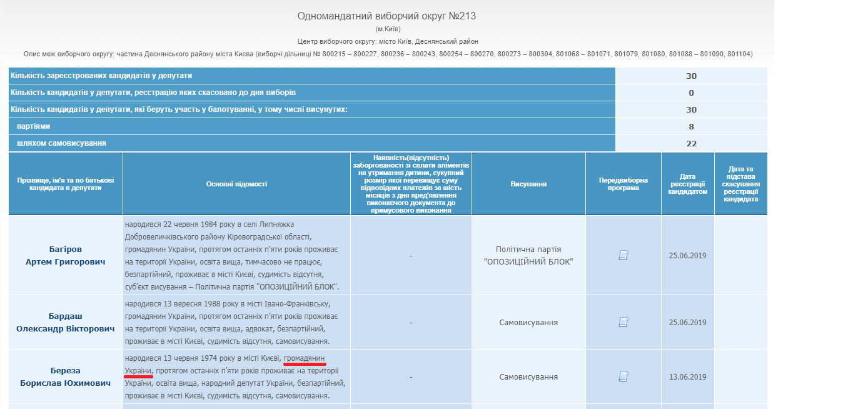Click Береза's registration date 13.06.2019
The height and width of the screenshot is (409, 868).
[x=687, y=376]
